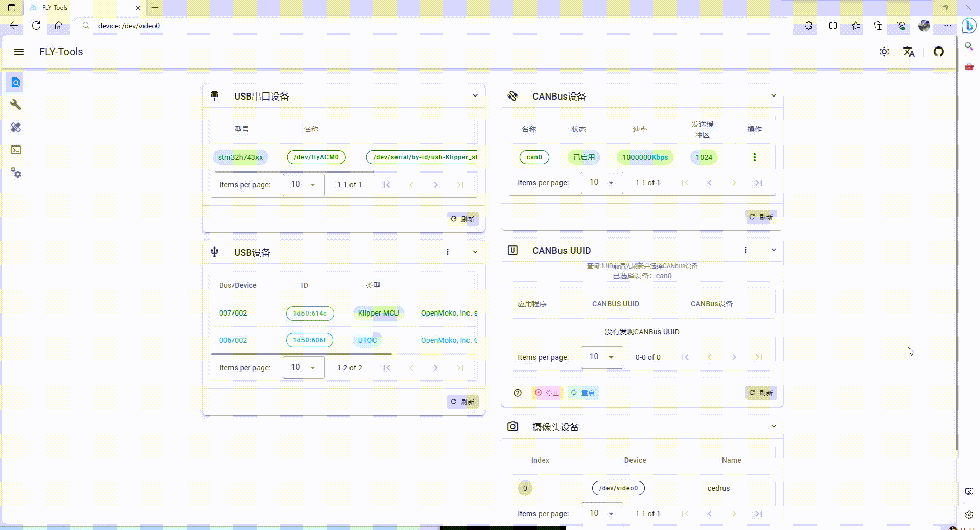Viewport: 980px width, 530px height.
Task: Click the browser address bar
Action: click(434, 26)
